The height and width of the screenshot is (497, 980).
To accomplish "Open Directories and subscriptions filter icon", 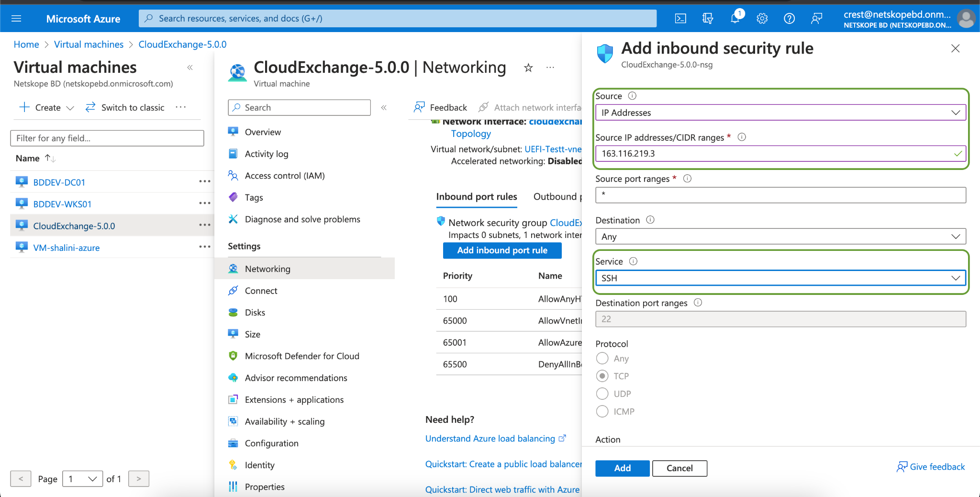I will 708,19.
